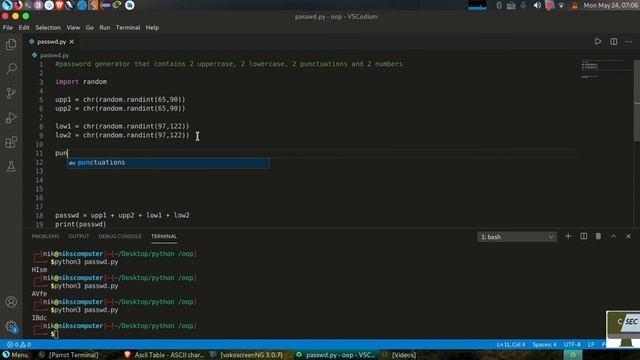This screenshot has height=360, width=640.
Task: Open the Search view in the activity bar
Action: pos(11,69)
